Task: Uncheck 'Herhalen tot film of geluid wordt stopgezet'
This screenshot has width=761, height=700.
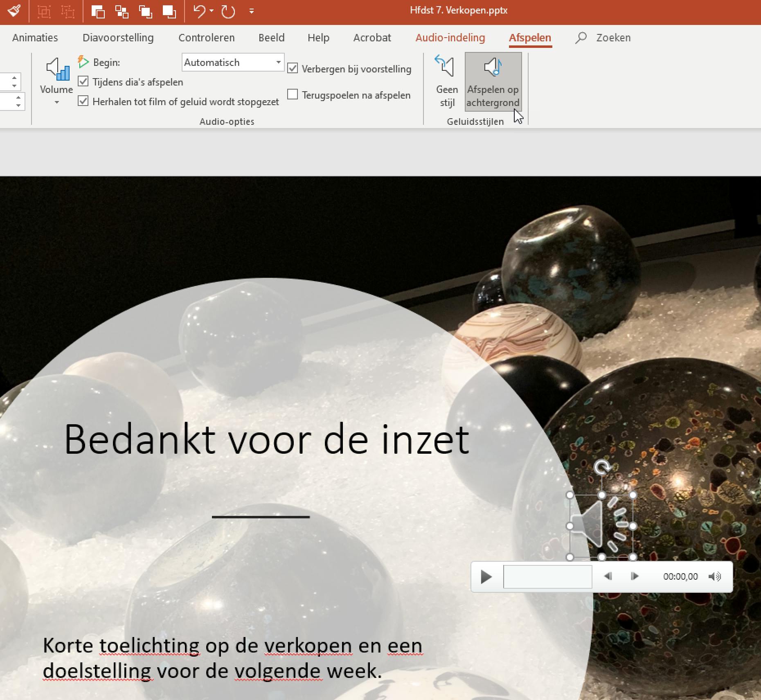Action: coord(83,101)
